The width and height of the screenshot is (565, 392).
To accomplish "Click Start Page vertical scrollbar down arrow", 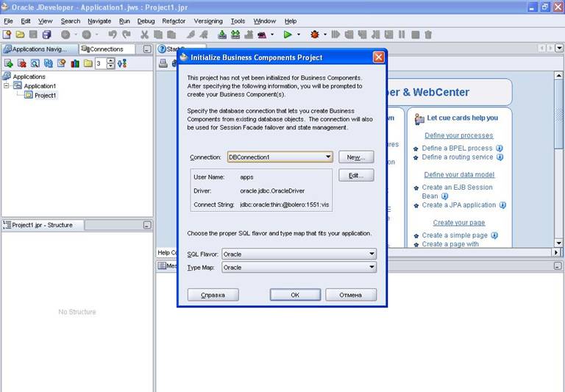I will pos(558,243).
